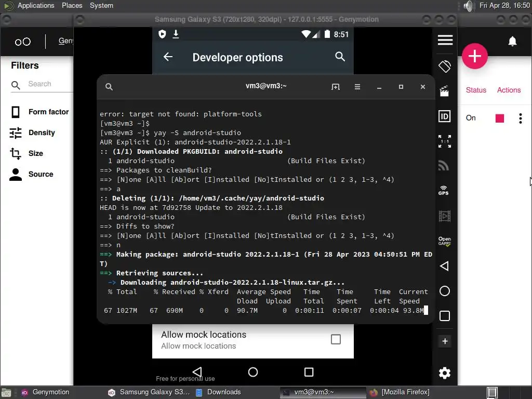Click the show desktop icon in taskbar

6,393
